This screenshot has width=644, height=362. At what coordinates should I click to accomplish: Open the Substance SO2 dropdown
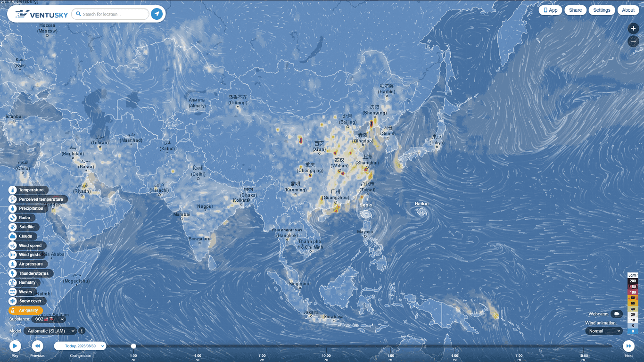click(49, 319)
